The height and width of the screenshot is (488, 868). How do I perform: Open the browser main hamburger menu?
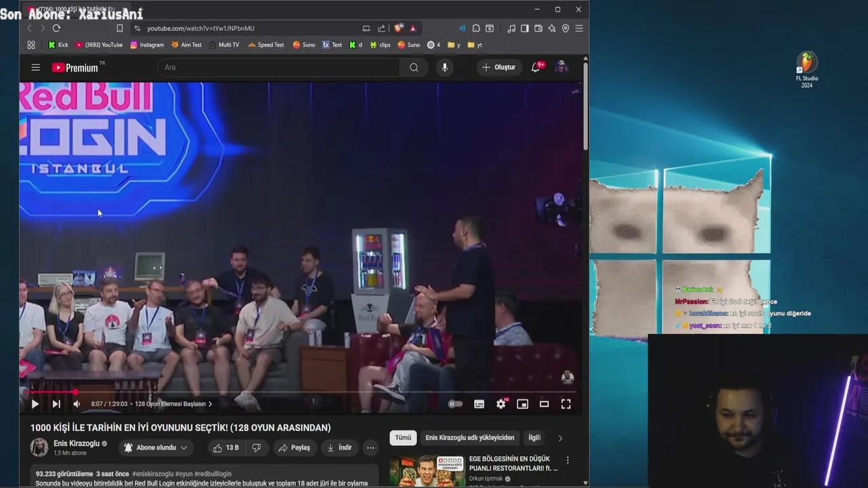(579, 28)
